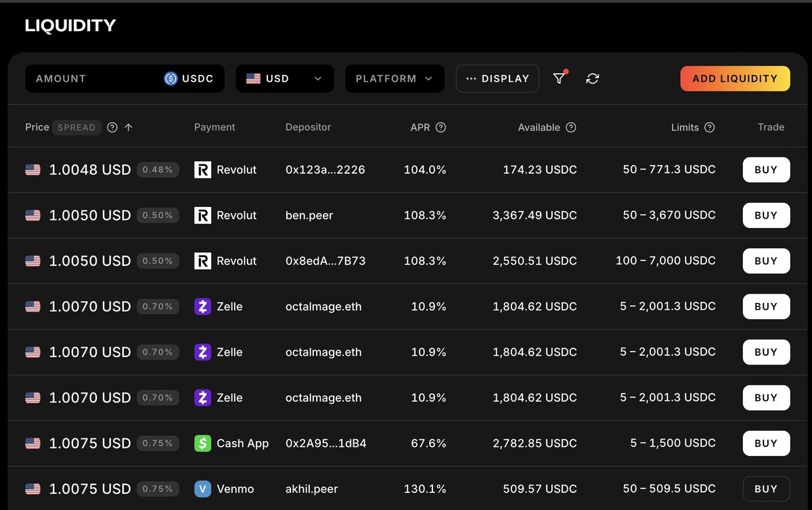
Task: Buy from ben.peer Revolut offer
Action: (x=766, y=215)
